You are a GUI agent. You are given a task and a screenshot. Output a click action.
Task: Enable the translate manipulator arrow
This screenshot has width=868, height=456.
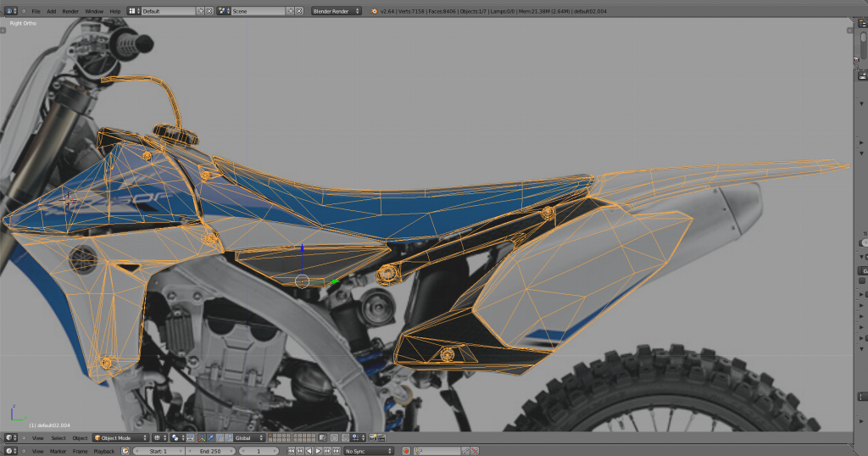(x=210, y=437)
